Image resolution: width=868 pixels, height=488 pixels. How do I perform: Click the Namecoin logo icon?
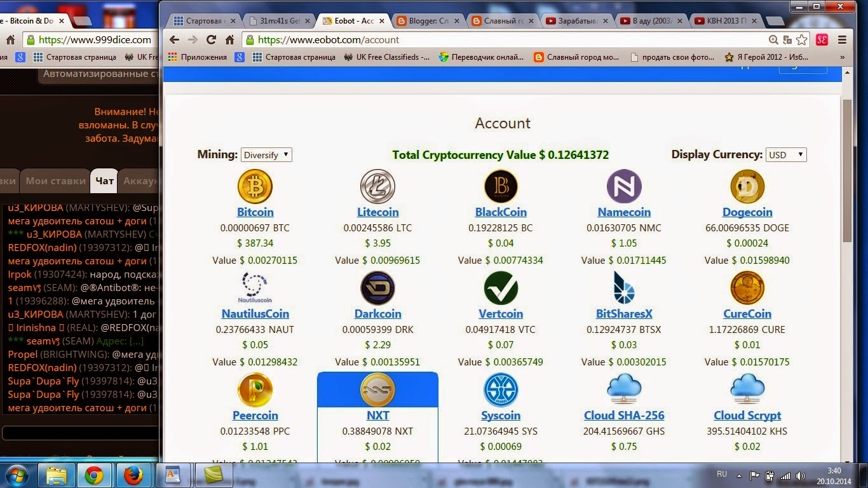pos(624,187)
